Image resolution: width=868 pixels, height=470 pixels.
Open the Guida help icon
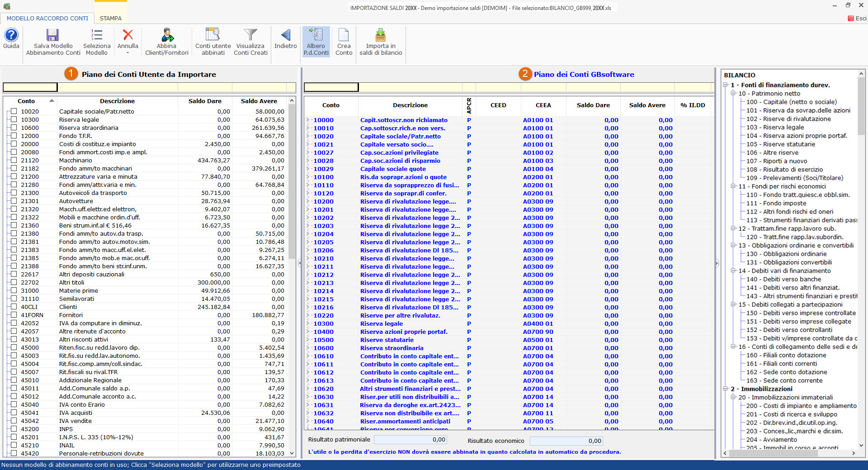point(11,36)
